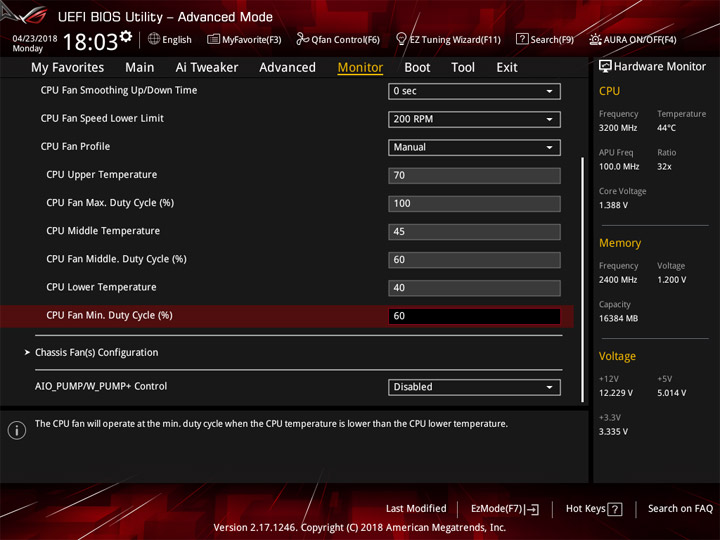720x540 pixels.
Task: Click +3.3V reading 3.335 V
Action: [613, 432]
